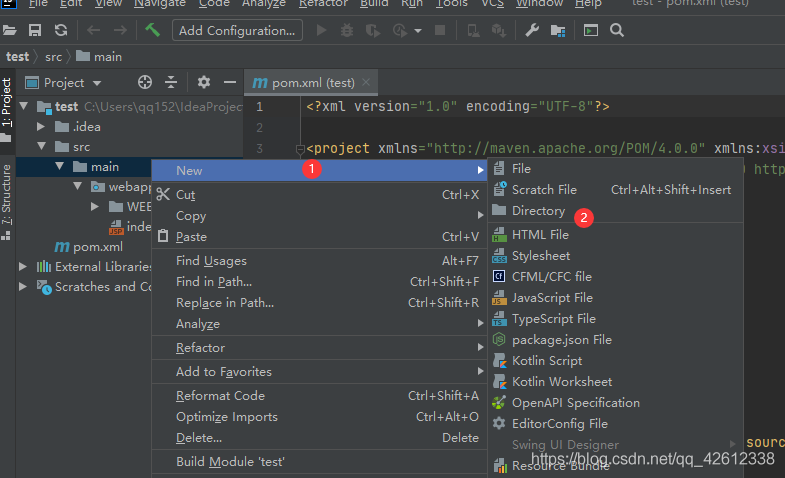
Task: Click the Back navigation arrow
Action: pos(94,31)
